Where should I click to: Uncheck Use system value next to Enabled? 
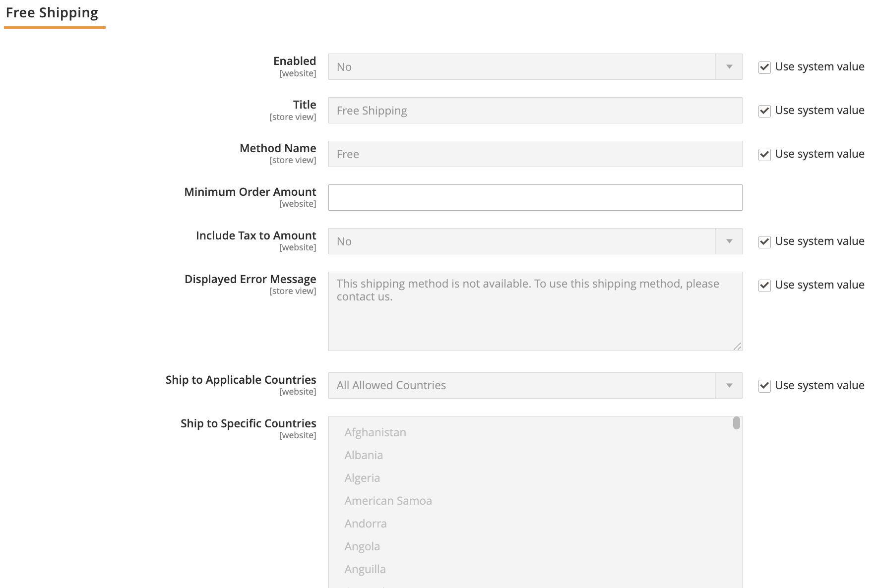coord(764,67)
